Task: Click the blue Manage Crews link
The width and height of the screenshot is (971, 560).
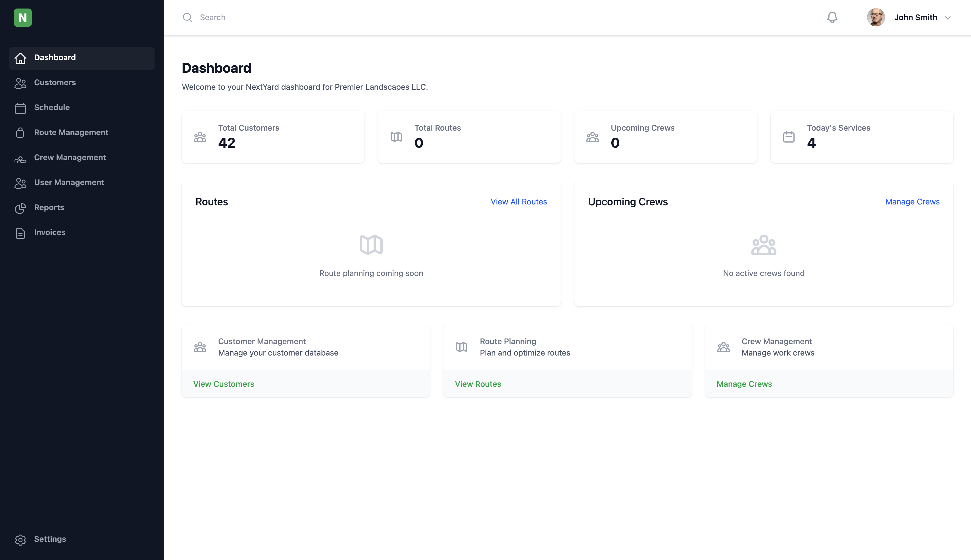Action: click(912, 202)
